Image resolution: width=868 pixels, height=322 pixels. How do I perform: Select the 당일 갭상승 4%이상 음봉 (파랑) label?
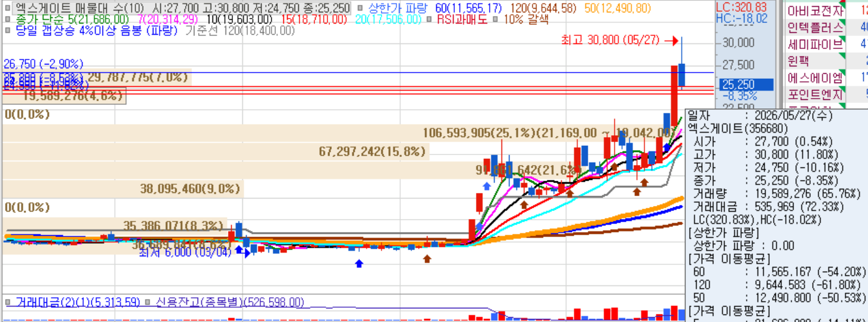(97, 30)
